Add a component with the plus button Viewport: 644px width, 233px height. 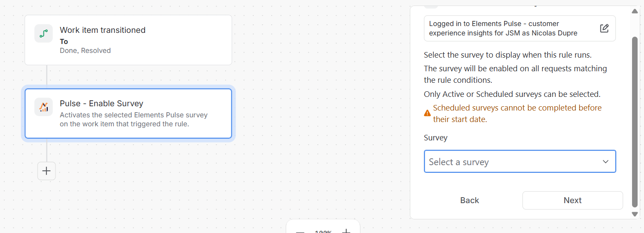[x=46, y=171]
